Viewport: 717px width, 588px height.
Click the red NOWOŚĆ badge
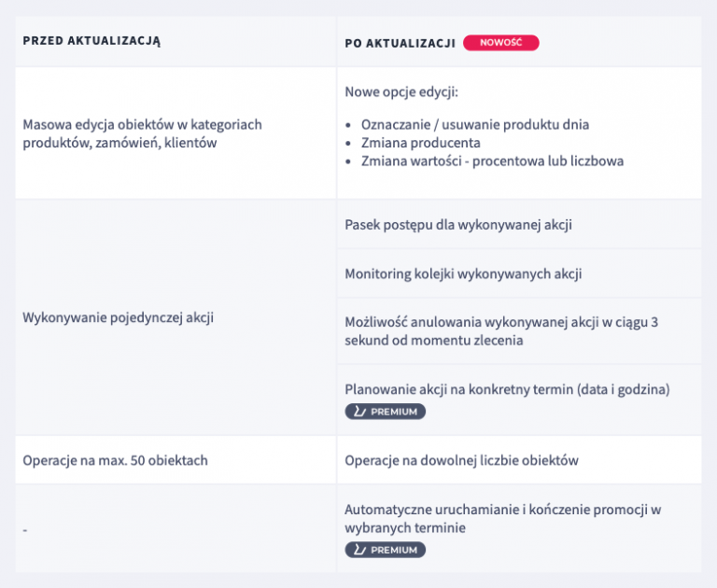pos(500,42)
